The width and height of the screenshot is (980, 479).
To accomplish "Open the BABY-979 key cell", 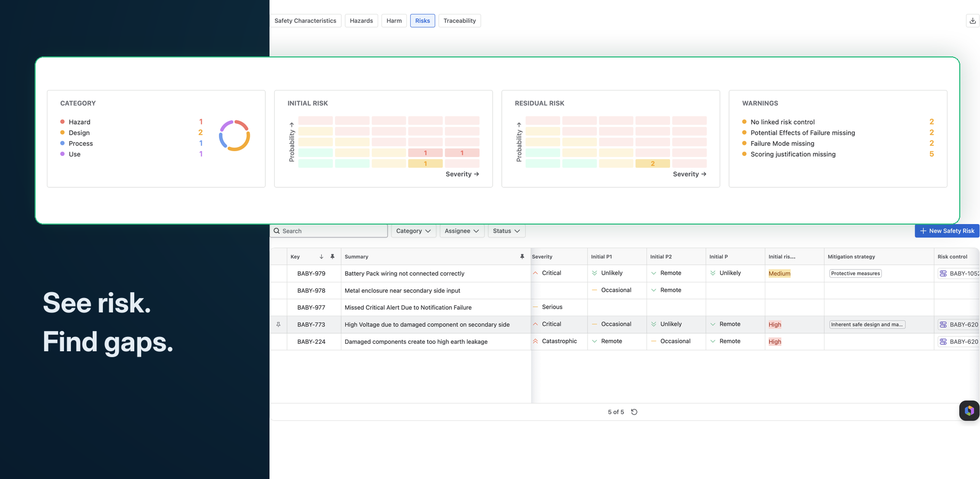I will 314,274.
